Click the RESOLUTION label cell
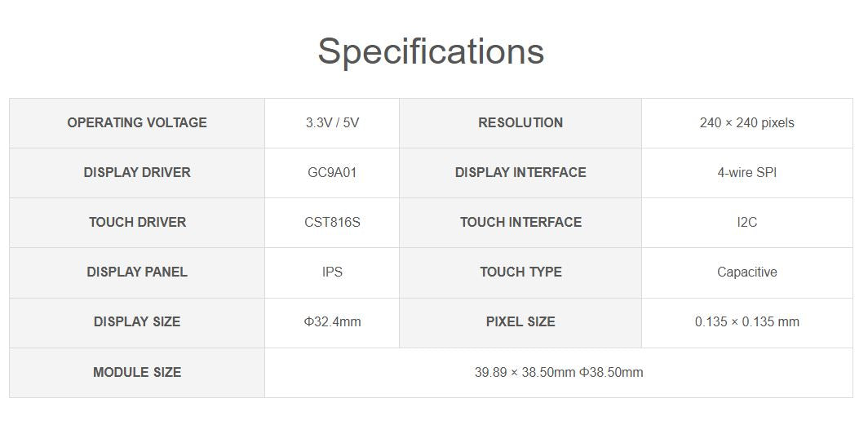The height and width of the screenshot is (434, 868). (520, 122)
